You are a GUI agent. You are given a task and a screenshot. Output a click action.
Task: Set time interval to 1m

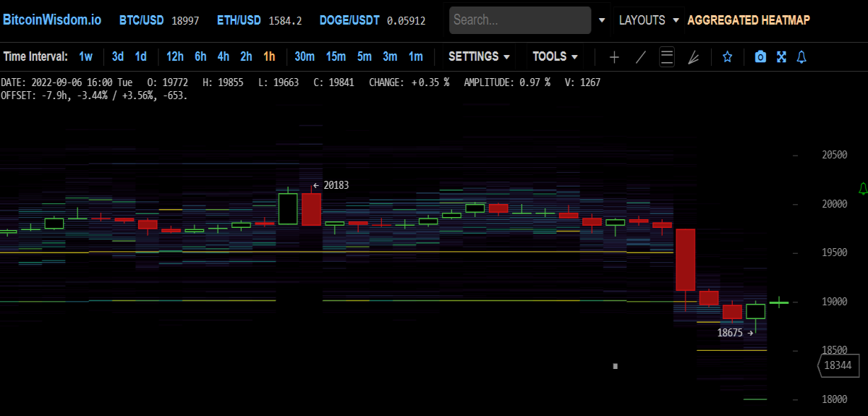tap(415, 56)
